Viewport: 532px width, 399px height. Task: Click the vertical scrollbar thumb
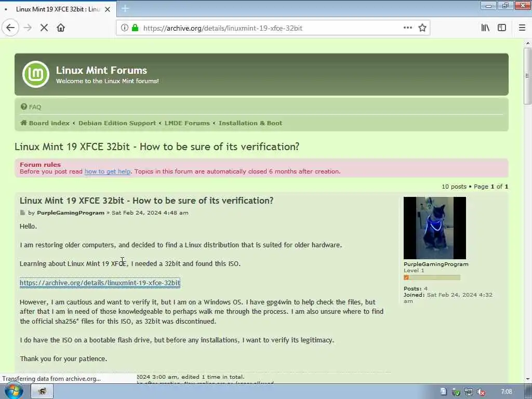[x=527, y=76]
